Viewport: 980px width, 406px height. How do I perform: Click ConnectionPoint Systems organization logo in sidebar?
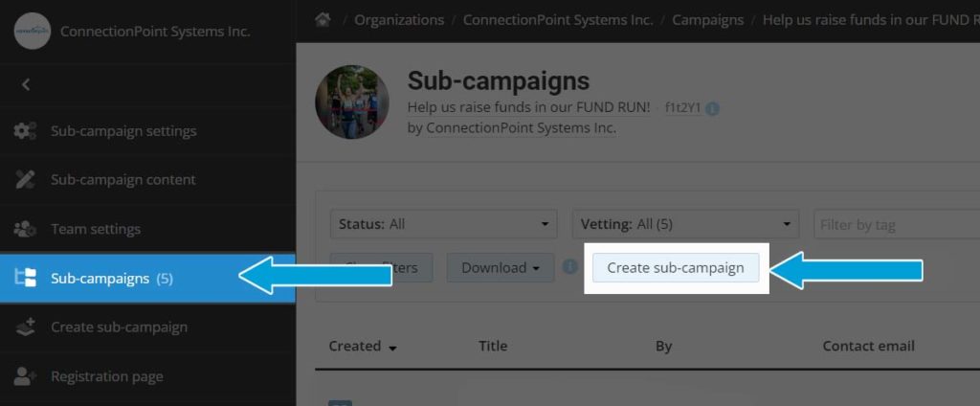point(32,31)
